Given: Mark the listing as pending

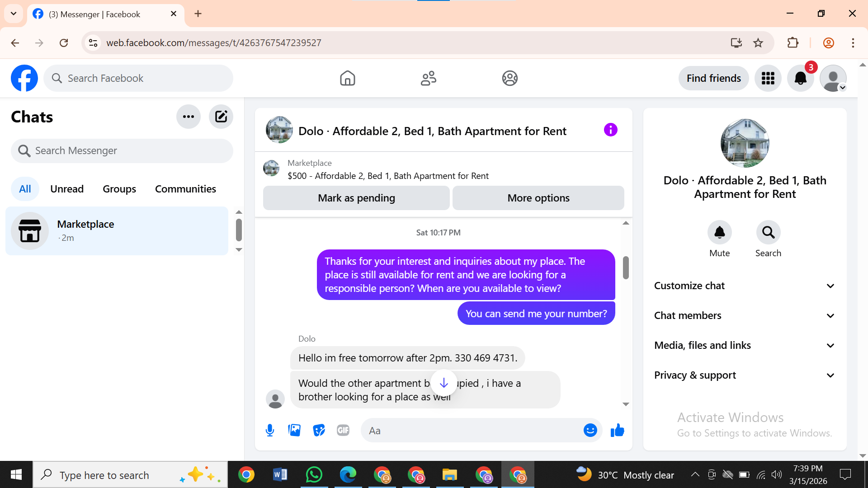Looking at the screenshot, I should pyautogui.click(x=356, y=198).
